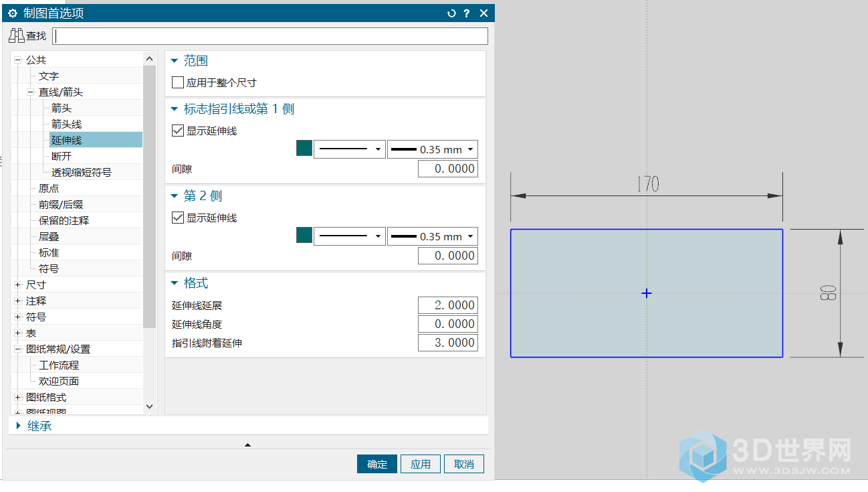Click the tree scrollbar up arrow

point(149,59)
